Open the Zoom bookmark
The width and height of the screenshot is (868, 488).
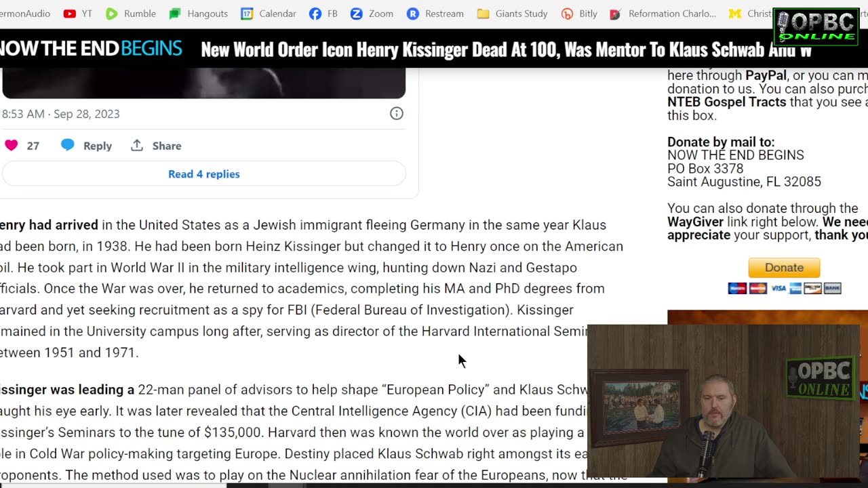pyautogui.click(x=372, y=14)
